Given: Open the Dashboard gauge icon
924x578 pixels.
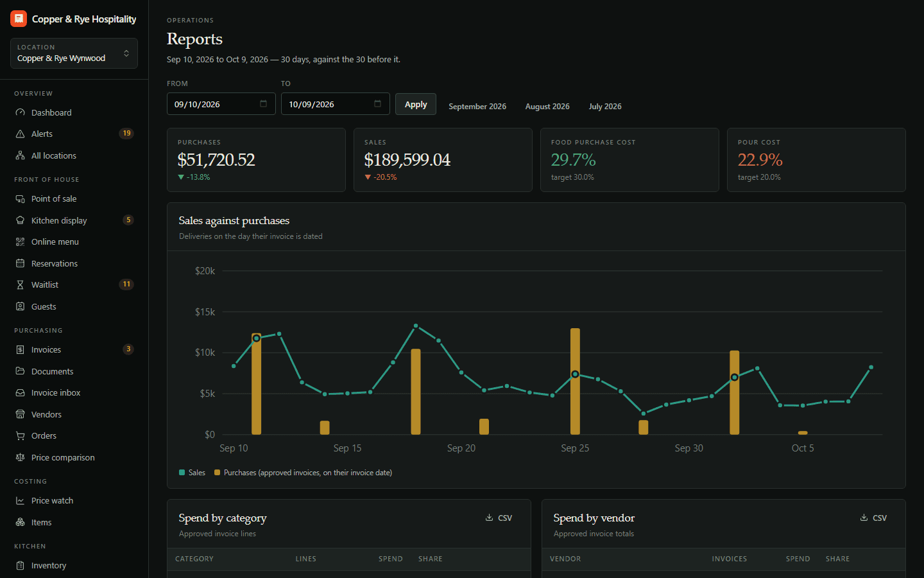Looking at the screenshot, I should pyautogui.click(x=20, y=112).
